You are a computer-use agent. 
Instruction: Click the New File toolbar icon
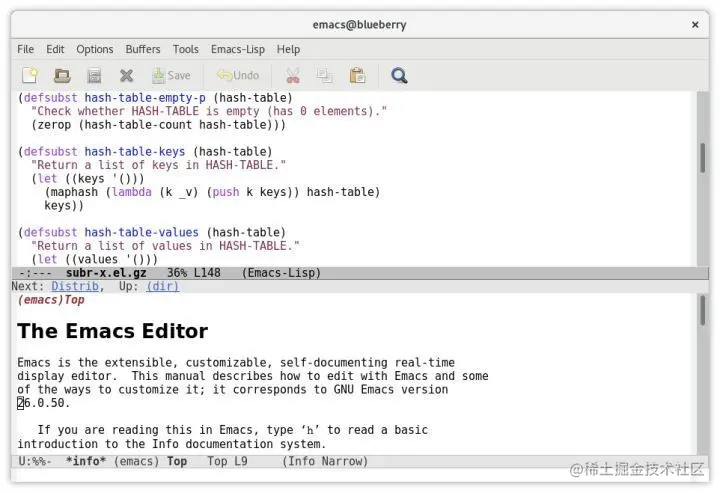click(30, 75)
